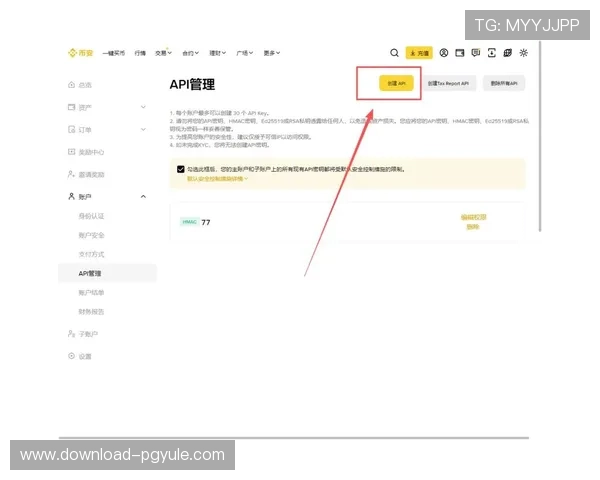Expand the 合约 futures dropdown menu
This screenshot has height=480, width=600.
click(191, 53)
